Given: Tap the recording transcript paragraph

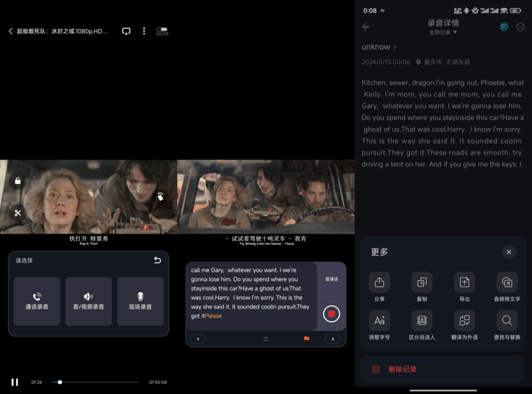Looking at the screenshot, I should point(443,123).
